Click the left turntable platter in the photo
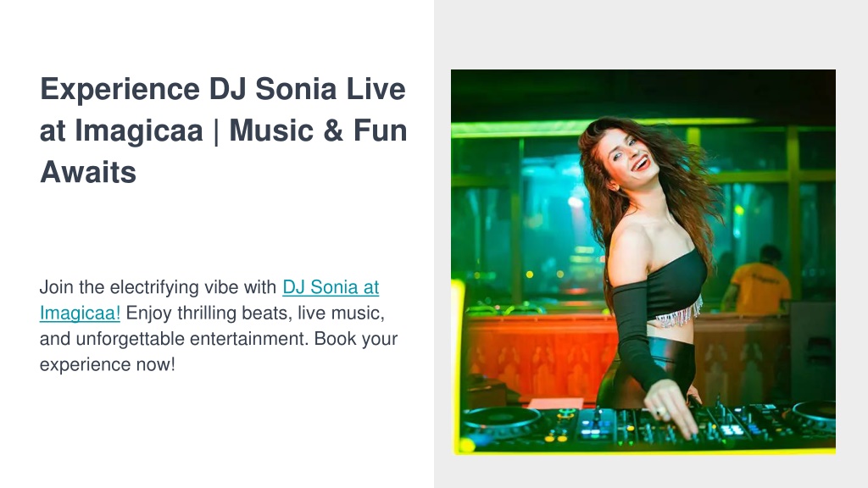Viewport: 868px width, 488px height. coord(501,420)
